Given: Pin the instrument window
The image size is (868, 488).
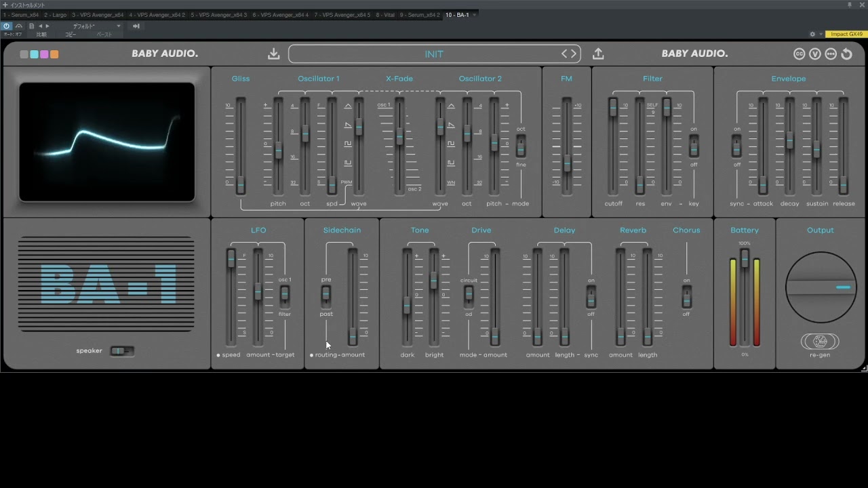Looking at the screenshot, I should [849, 5].
